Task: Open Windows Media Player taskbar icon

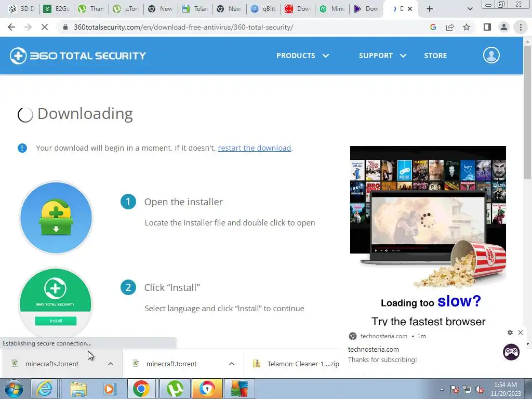Action: coord(109,389)
